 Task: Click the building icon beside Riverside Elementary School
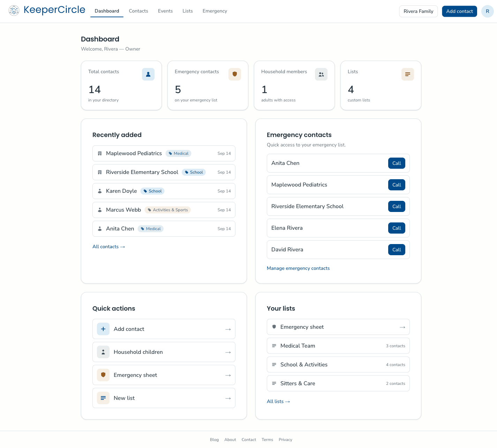100,172
